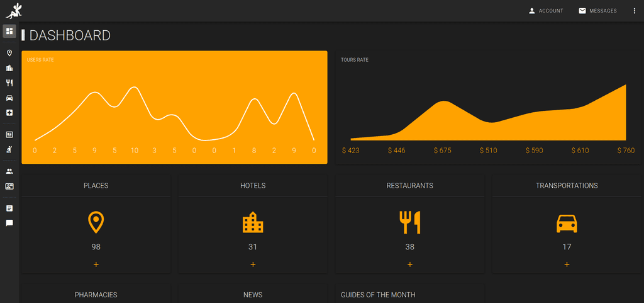Open the Dashboard sidebar icon
This screenshot has height=303, width=644.
click(9, 31)
